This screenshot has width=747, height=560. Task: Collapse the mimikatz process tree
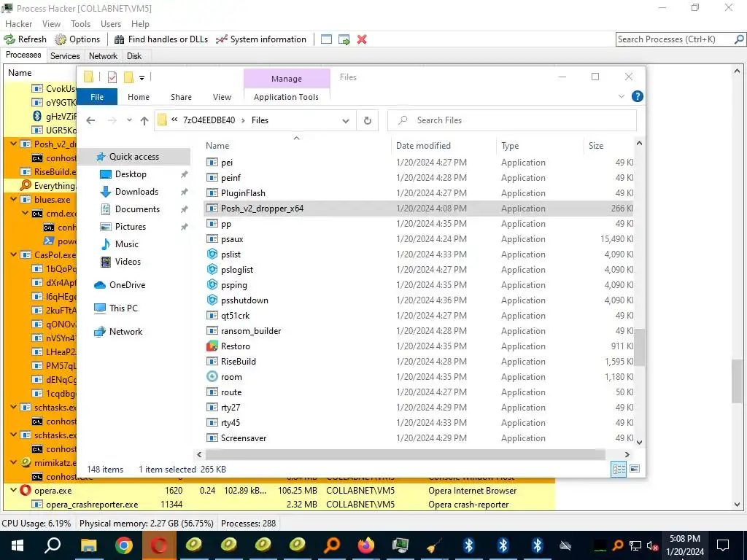coord(13,462)
